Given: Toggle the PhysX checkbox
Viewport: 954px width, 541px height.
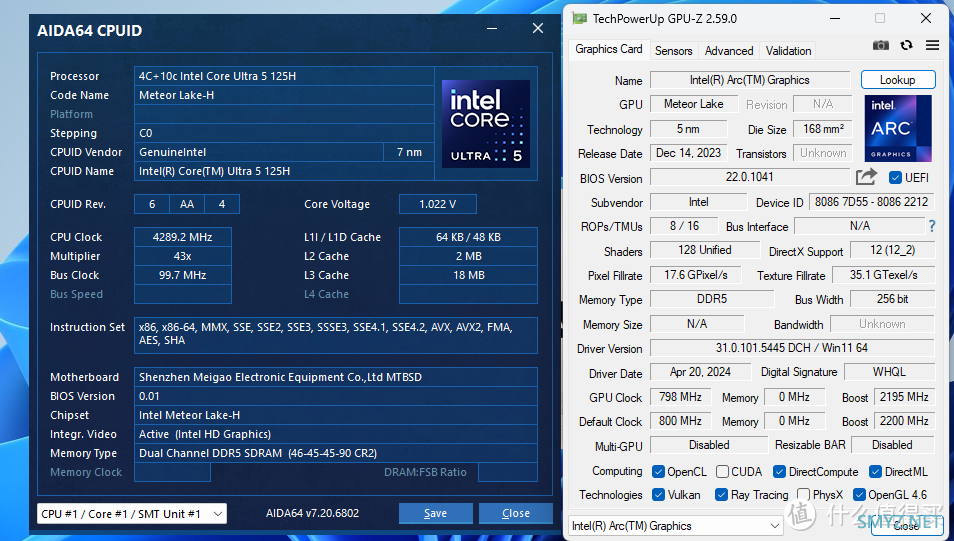Looking at the screenshot, I should pos(803,495).
